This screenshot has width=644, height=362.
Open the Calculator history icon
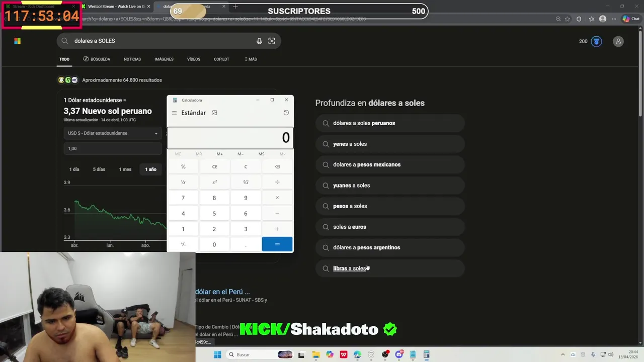[x=286, y=113]
